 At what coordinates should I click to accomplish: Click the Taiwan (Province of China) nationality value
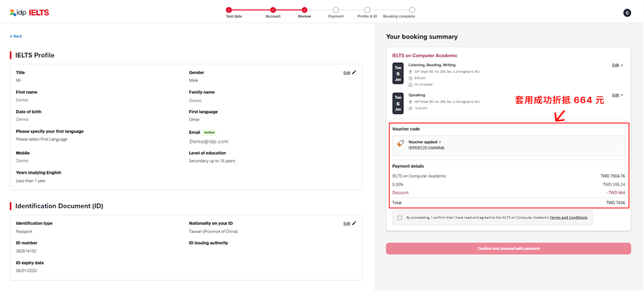[213, 231]
